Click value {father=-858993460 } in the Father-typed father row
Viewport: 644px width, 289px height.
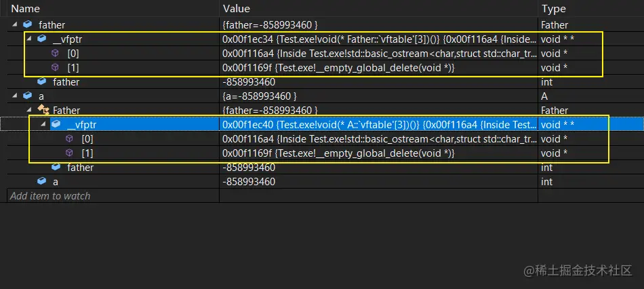click(x=270, y=25)
